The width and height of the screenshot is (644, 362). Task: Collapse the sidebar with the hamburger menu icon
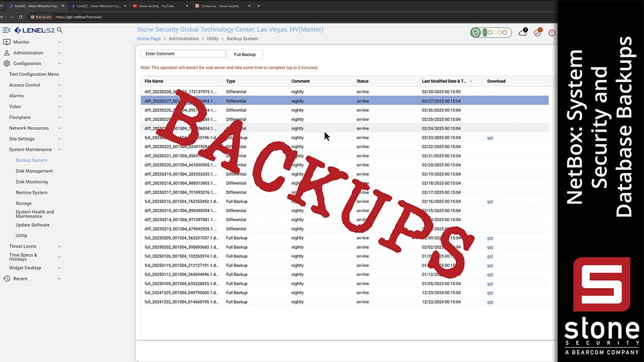pyautogui.click(x=7, y=30)
